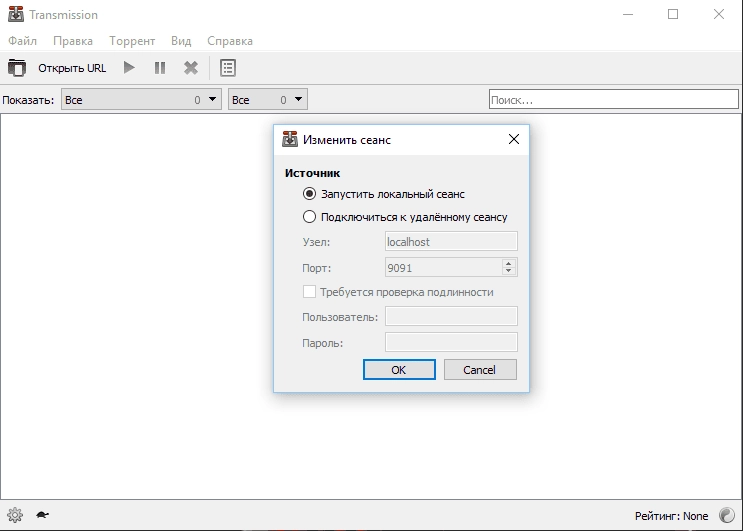Decrease the port value with the down arrow
The height and width of the screenshot is (531, 743).
point(508,271)
